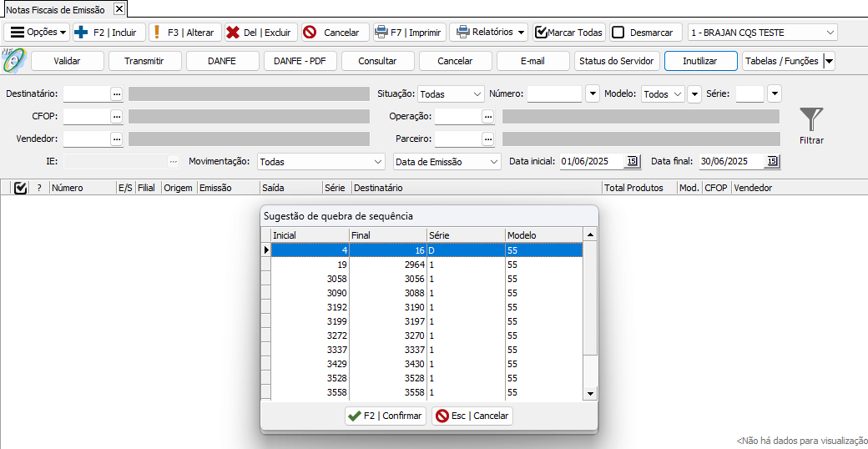This screenshot has height=449, width=868.
Task: Click the F7 Imprimir printer button
Action: coord(409,33)
